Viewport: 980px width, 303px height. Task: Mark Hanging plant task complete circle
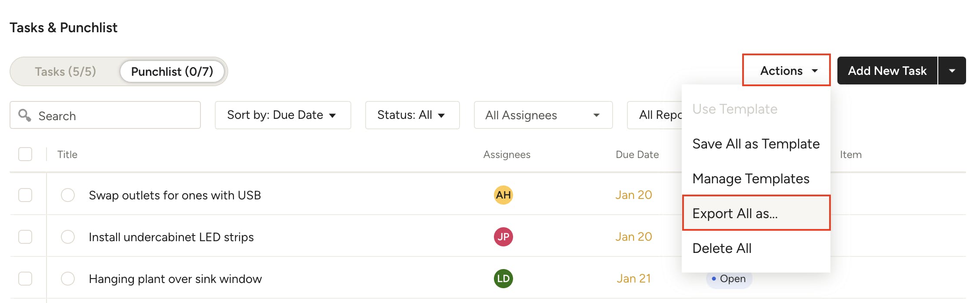68,279
